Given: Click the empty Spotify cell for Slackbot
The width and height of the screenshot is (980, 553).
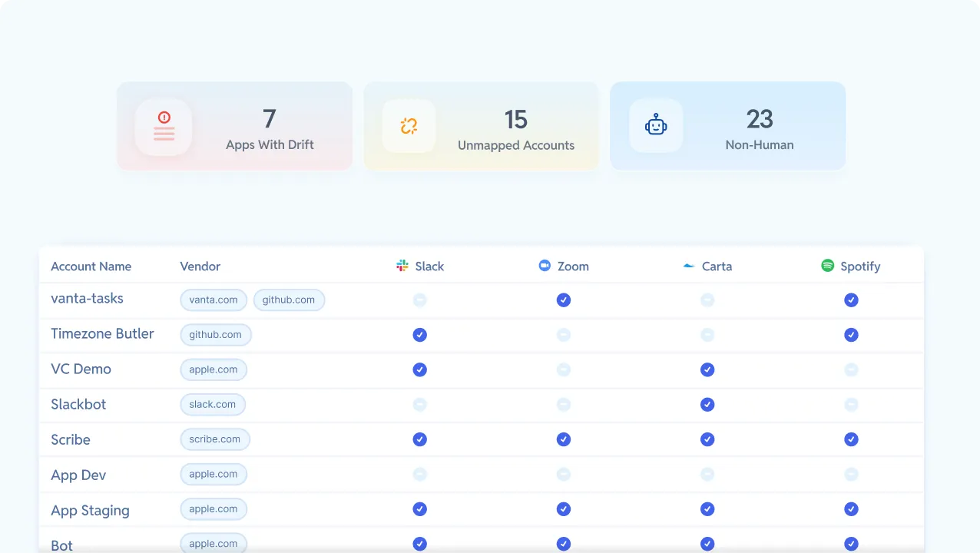Looking at the screenshot, I should (x=851, y=404).
